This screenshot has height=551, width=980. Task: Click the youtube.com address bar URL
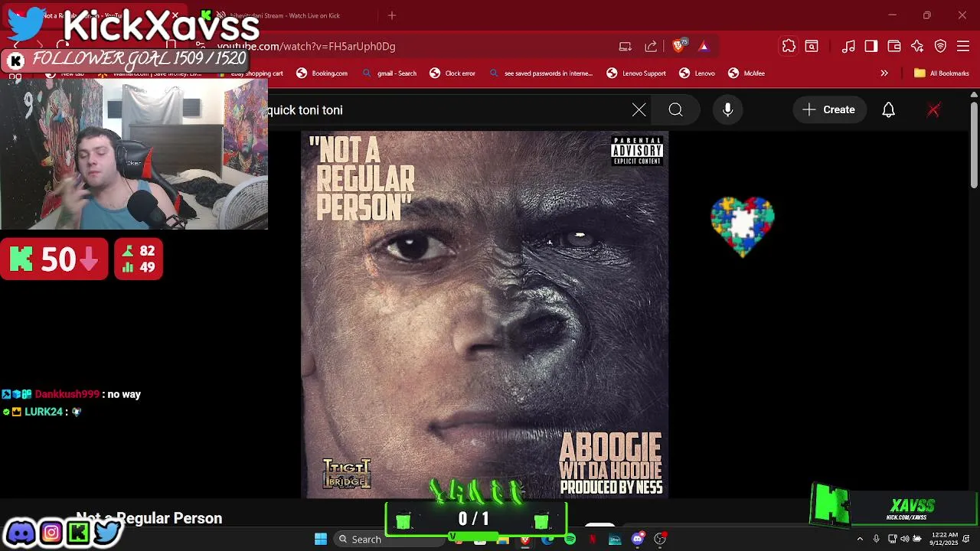[306, 46]
